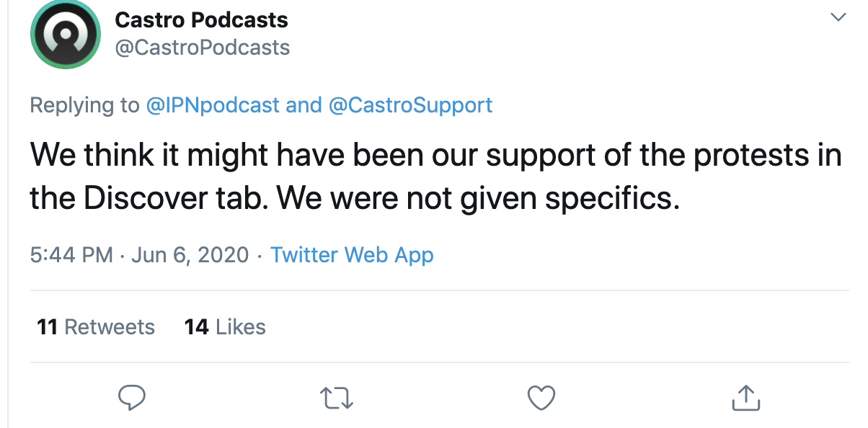This screenshot has width=868, height=428.
Task: Open the Castro Podcasts profile avatar
Action: 66,35
